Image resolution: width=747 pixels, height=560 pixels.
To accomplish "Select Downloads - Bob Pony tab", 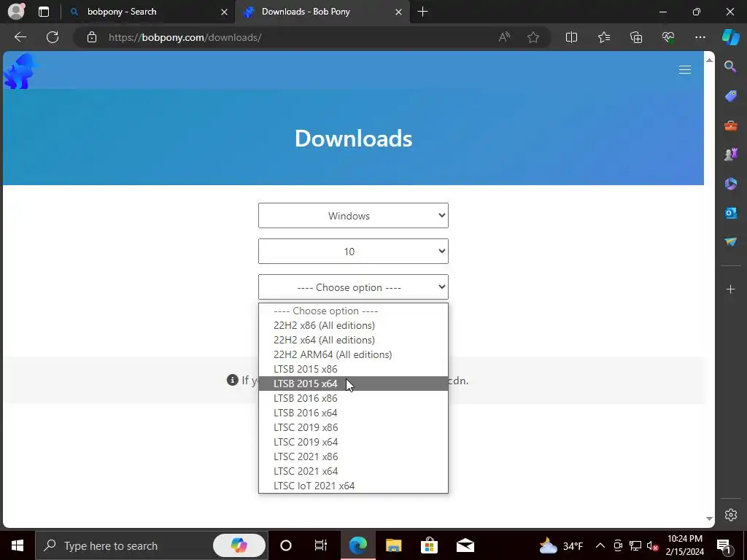I will click(x=322, y=12).
